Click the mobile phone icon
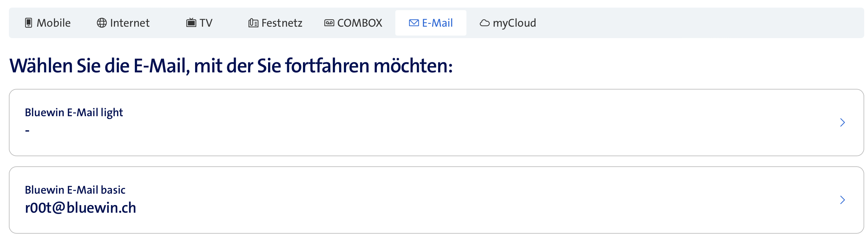868x240 pixels. [29, 23]
